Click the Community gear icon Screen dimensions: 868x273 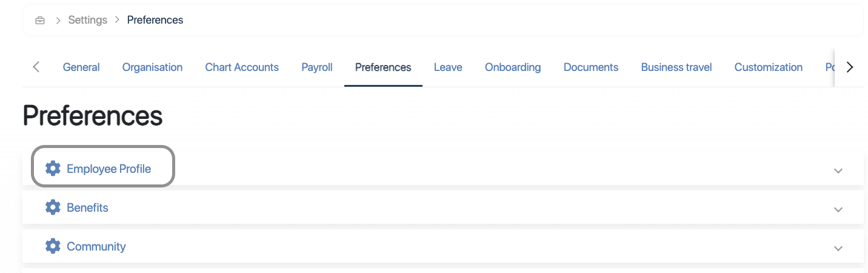(x=53, y=246)
